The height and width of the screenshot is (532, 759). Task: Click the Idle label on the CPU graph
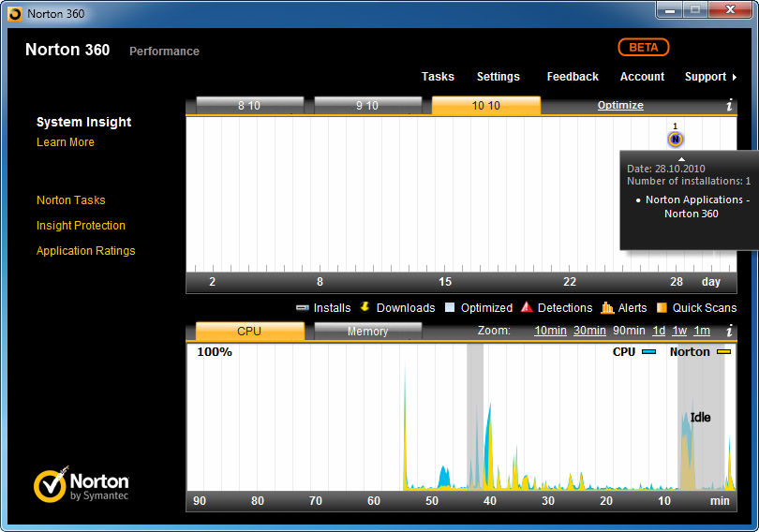(700, 418)
